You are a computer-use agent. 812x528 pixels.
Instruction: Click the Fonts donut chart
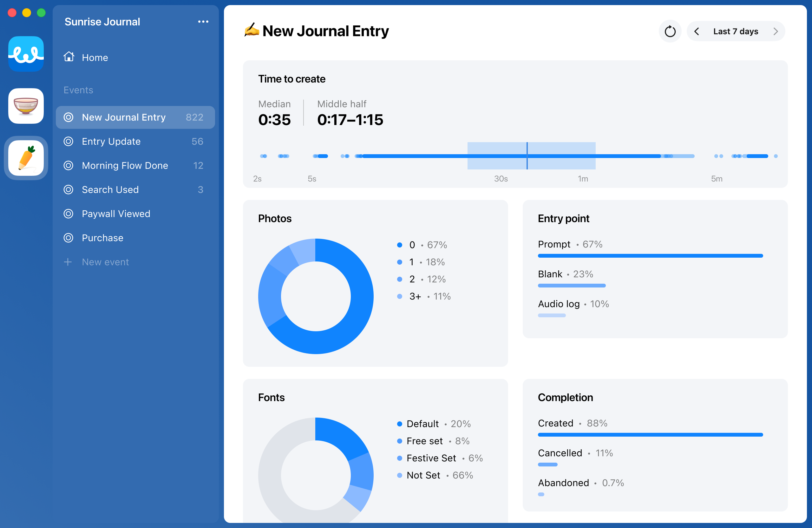[316, 470]
